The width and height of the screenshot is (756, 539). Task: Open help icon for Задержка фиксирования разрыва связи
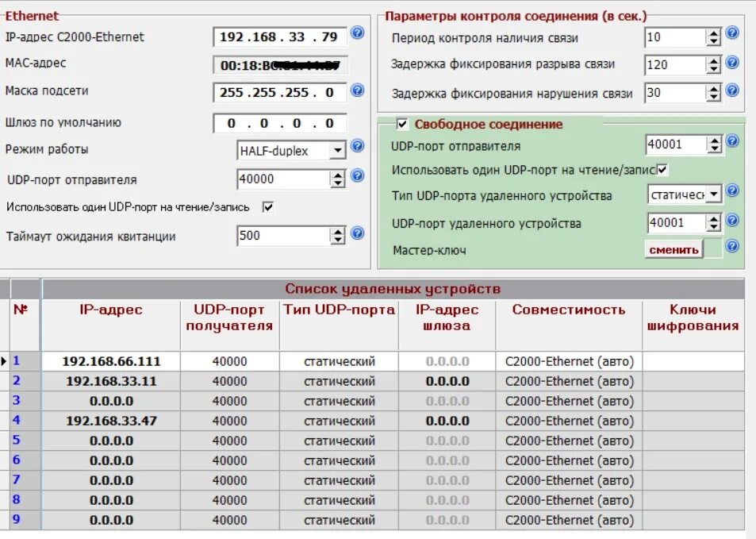click(x=732, y=62)
